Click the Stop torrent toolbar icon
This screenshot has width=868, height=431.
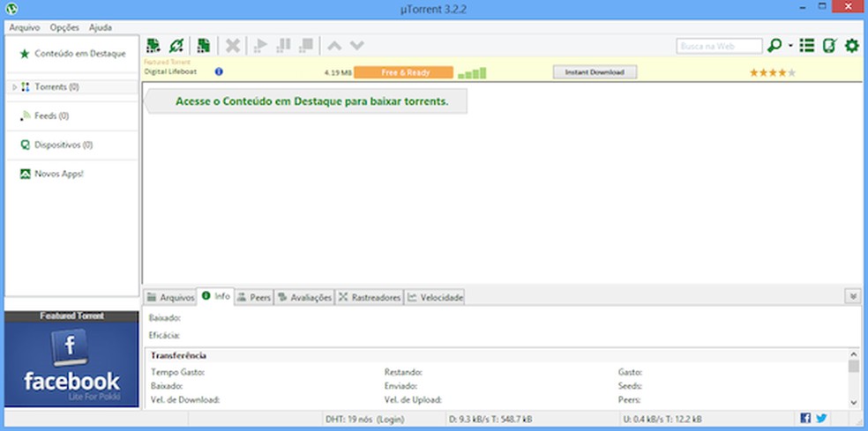[x=305, y=46]
